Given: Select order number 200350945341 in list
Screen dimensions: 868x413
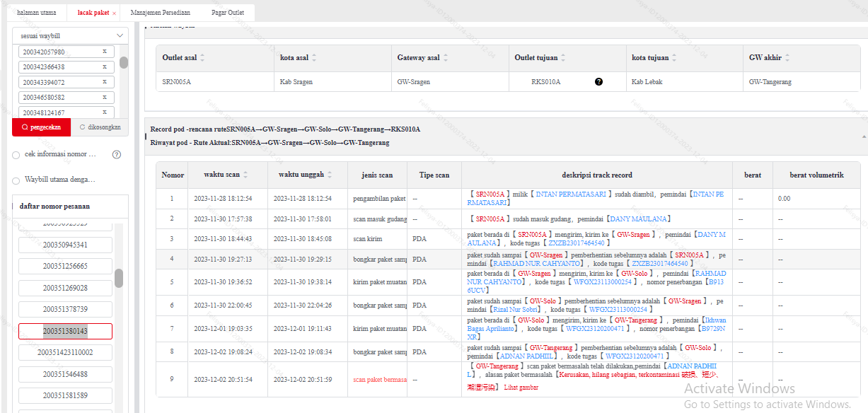Looking at the screenshot, I should [65, 245].
